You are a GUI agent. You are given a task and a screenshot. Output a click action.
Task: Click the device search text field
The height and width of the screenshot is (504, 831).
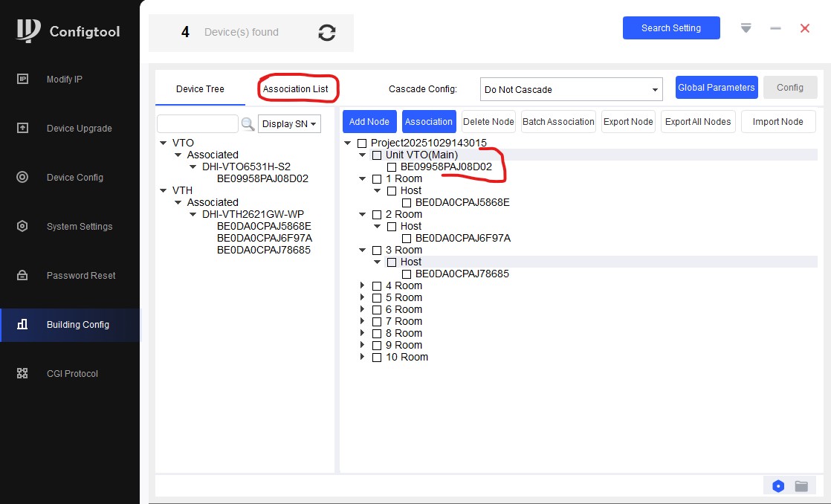198,124
